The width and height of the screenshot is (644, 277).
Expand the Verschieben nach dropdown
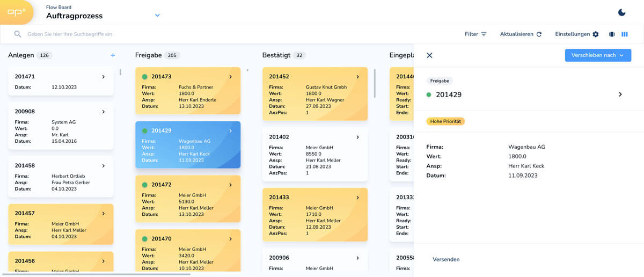(598, 55)
